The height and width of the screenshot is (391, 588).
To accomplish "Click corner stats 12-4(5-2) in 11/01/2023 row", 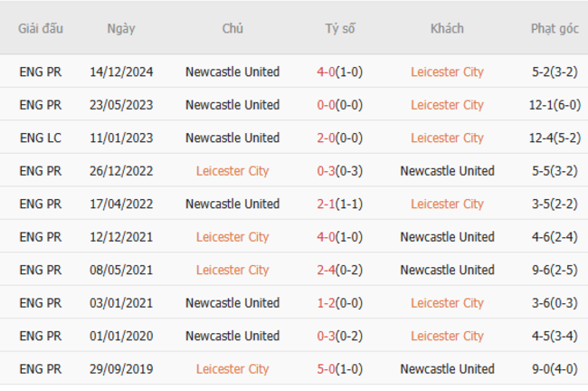I will click(555, 138).
